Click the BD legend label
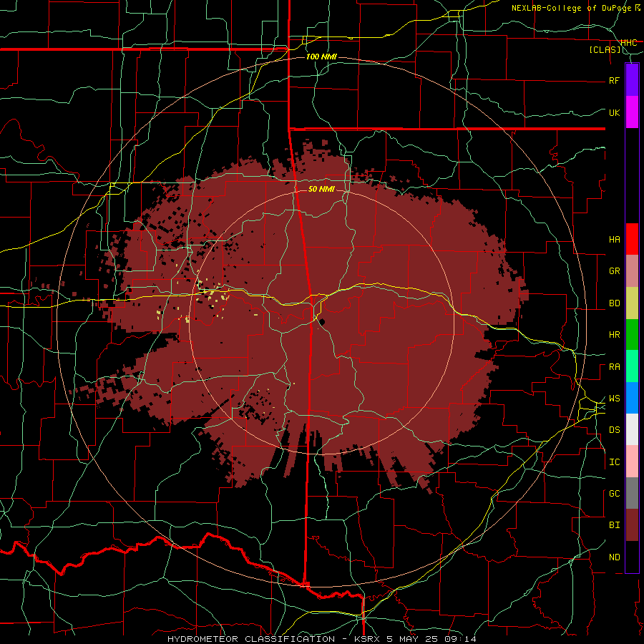 coord(615,303)
